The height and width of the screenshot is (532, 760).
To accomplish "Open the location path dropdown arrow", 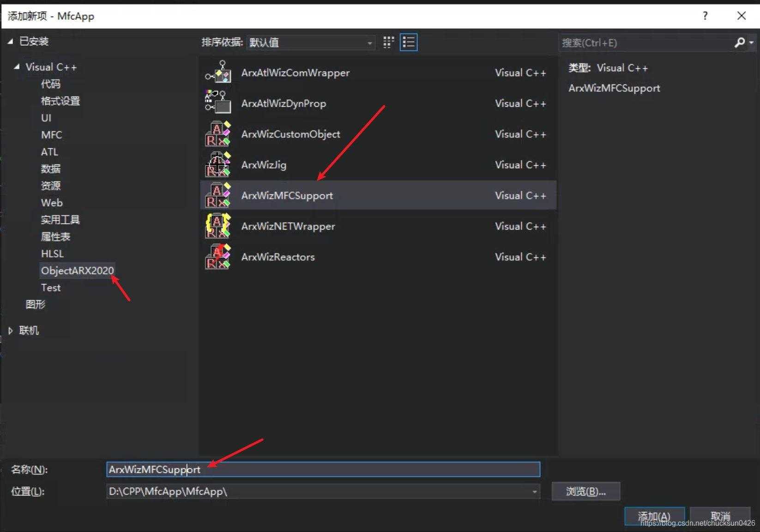I will pyautogui.click(x=534, y=491).
